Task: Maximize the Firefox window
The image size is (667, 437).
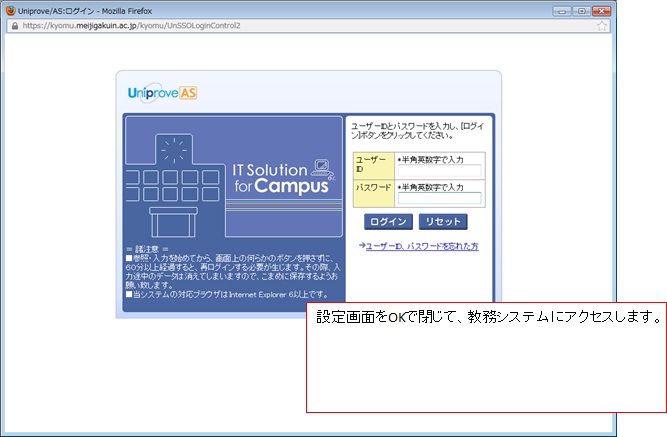Action: [x=581, y=11]
